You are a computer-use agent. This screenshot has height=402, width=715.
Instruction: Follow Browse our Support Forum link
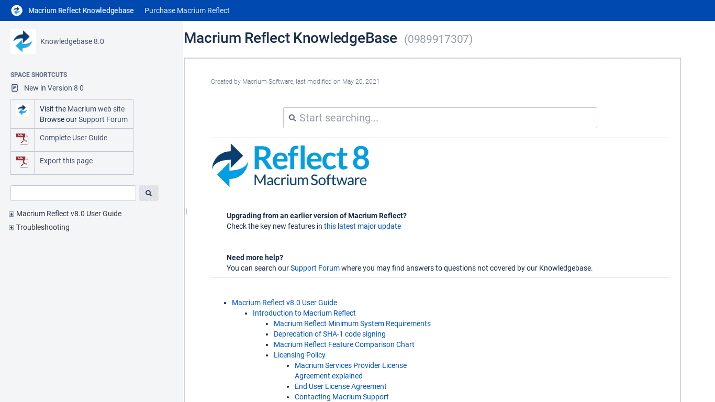83,119
